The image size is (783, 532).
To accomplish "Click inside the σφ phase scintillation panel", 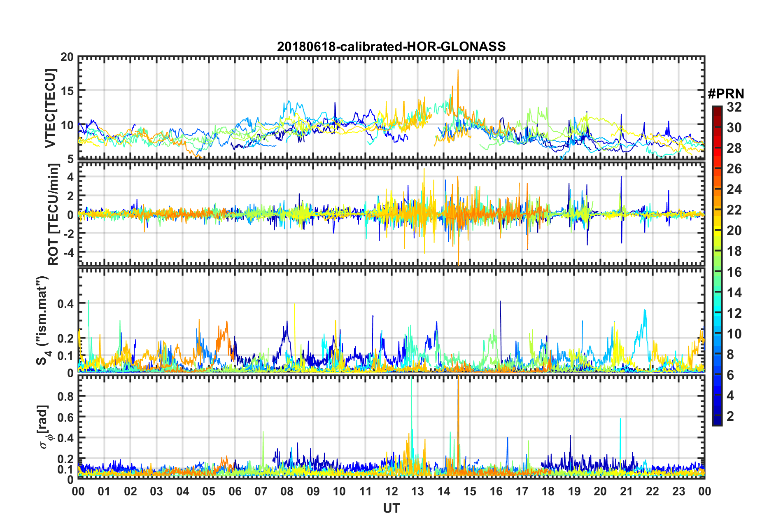I will coord(391,427).
